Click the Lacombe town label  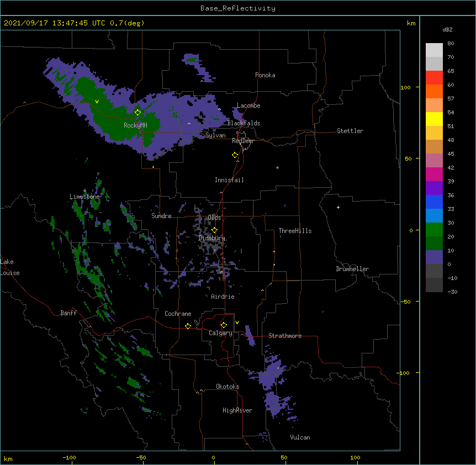coord(248,105)
